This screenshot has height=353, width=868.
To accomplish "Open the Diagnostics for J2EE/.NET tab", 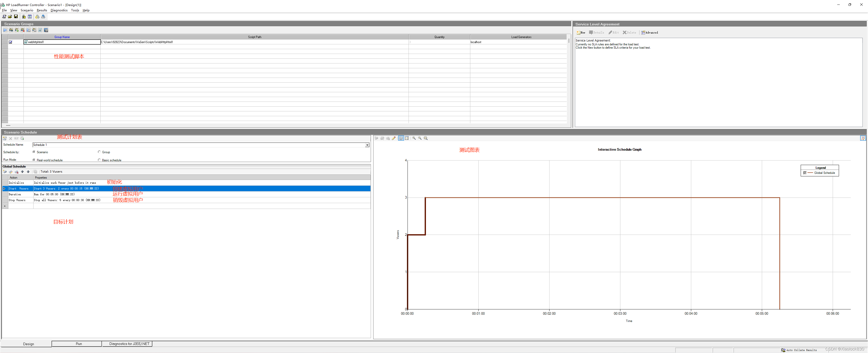I will click(x=129, y=344).
